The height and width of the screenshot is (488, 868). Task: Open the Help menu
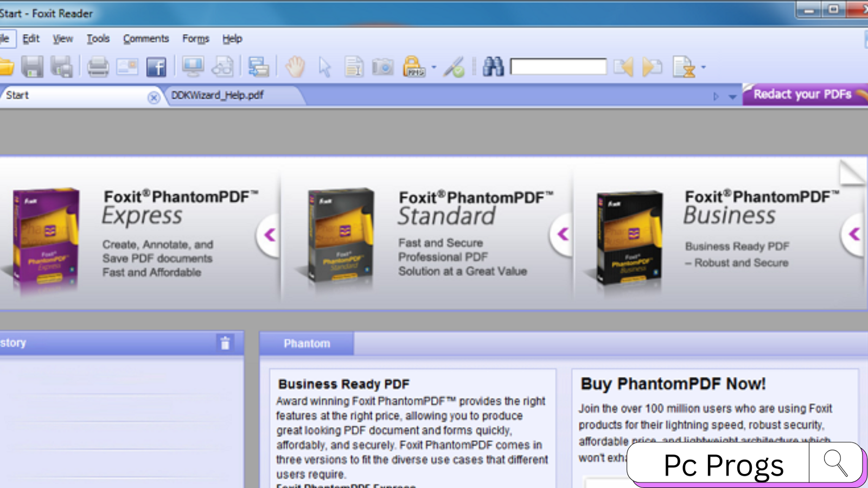click(x=232, y=38)
